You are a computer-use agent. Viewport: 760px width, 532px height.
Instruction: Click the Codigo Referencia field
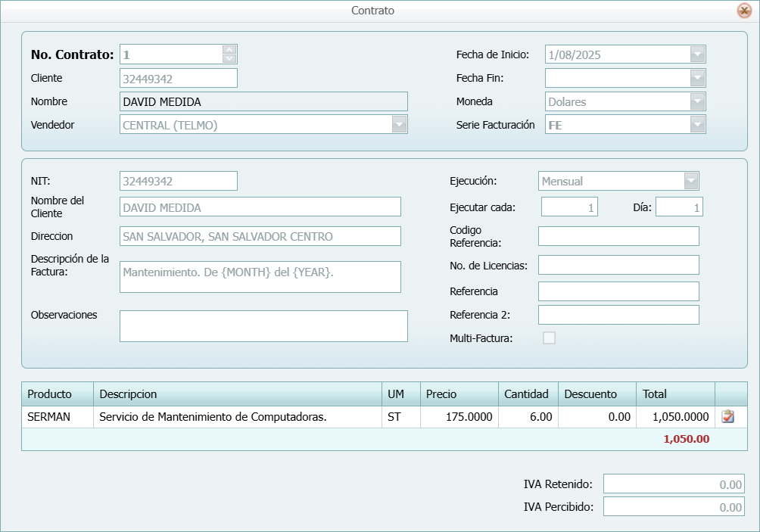[618, 235]
